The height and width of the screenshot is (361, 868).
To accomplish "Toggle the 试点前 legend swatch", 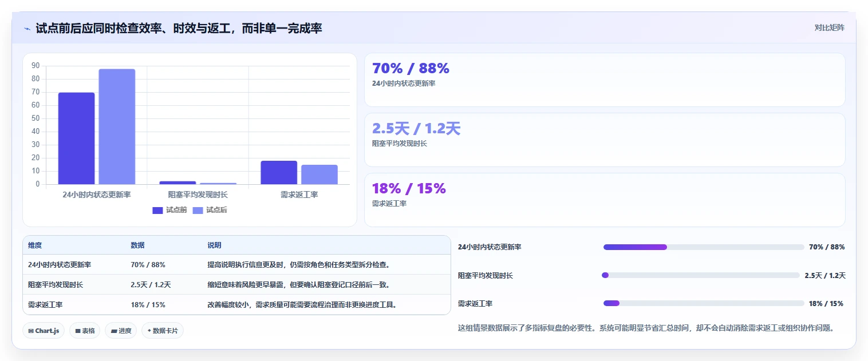I will [x=158, y=210].
